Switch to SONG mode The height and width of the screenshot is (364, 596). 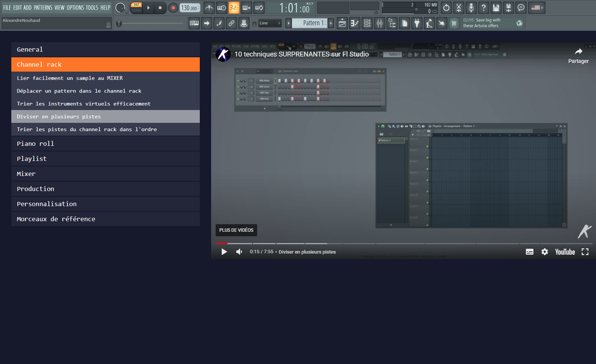[136, 10]
